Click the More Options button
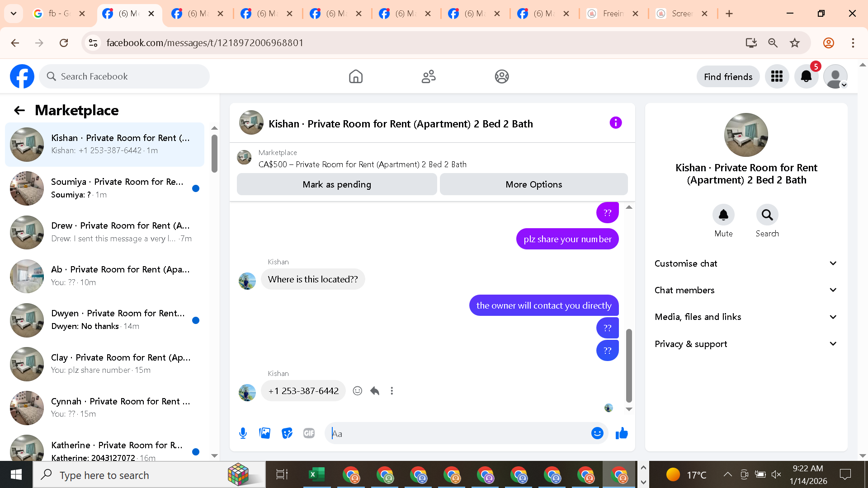 [x=533, y=184]
